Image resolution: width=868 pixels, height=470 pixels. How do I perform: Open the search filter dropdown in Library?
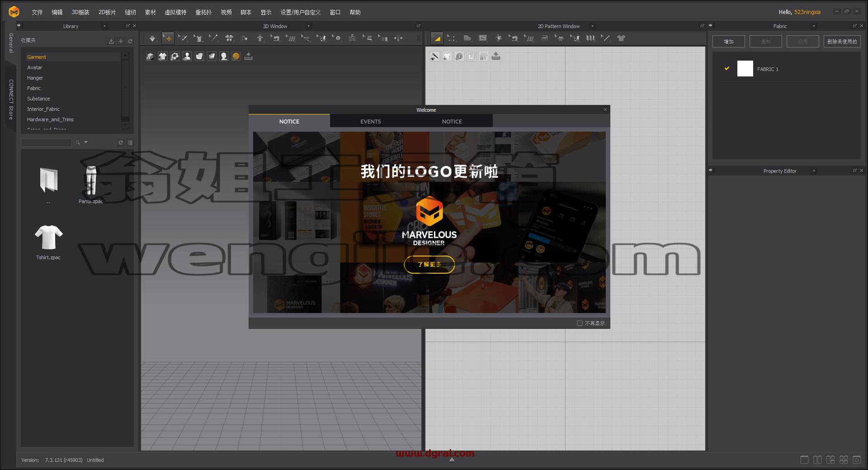[86, 142]
